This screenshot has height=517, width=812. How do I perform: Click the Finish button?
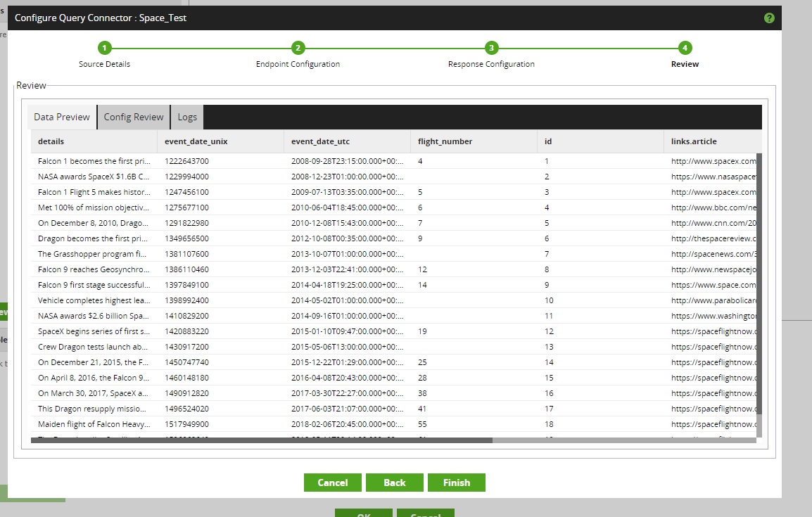[x=456, y=483]
